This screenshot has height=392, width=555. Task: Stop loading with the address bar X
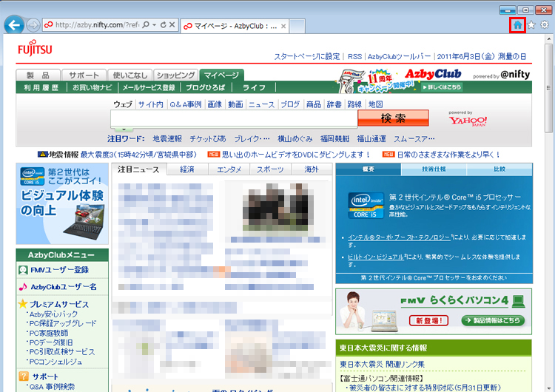172,24
